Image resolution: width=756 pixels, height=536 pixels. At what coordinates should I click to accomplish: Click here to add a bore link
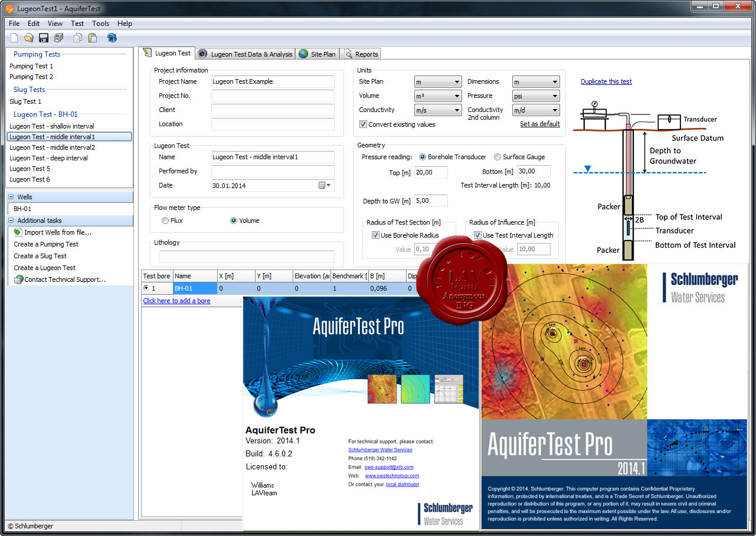pos(176,301)
